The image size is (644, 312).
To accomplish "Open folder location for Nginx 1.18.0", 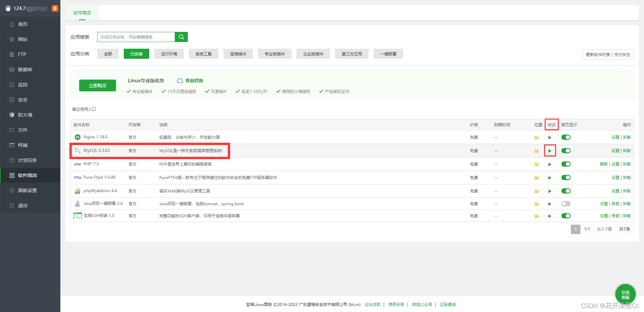I will click(x=537, y=137).
